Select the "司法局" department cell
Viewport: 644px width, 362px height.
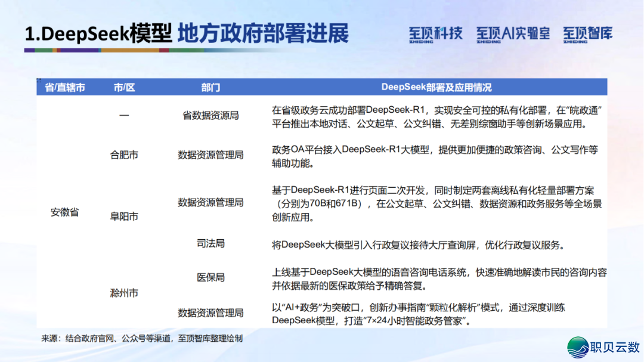click(210, 244)
